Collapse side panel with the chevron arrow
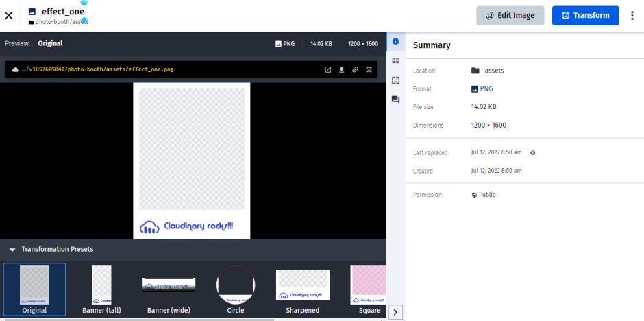 [395, 312]
